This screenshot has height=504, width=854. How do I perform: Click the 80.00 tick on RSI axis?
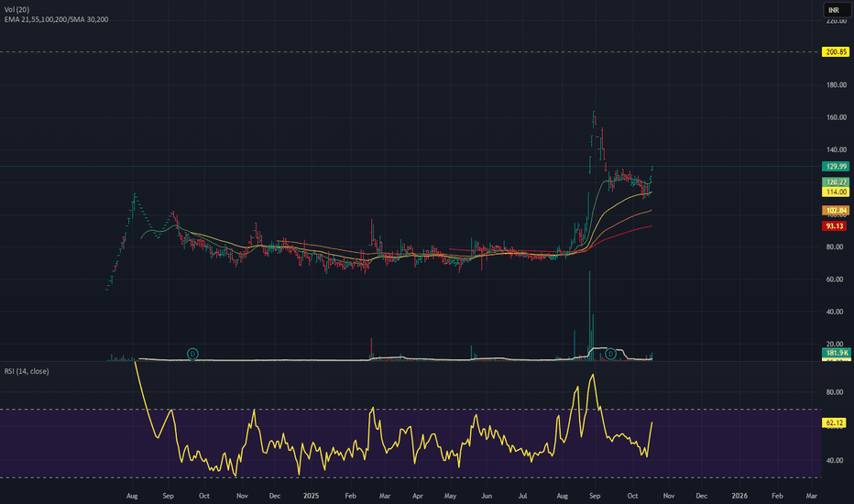(x=835, y=392)
